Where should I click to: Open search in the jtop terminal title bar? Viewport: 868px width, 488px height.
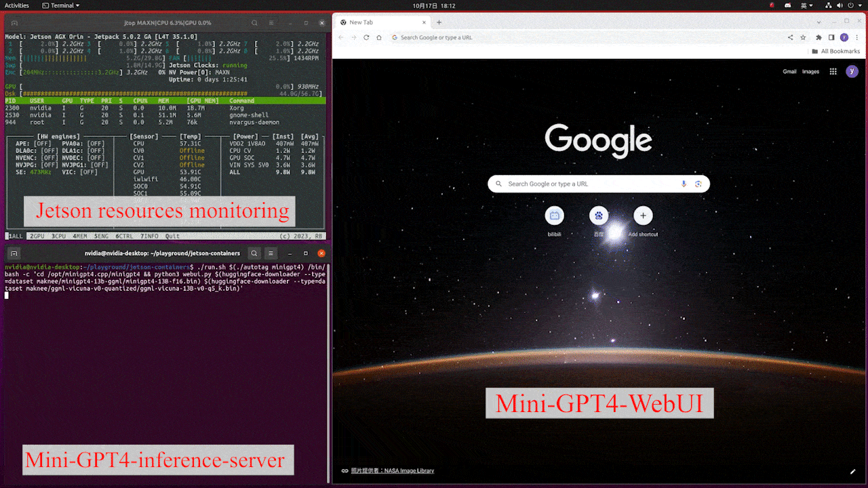click(x=254, y=22)
